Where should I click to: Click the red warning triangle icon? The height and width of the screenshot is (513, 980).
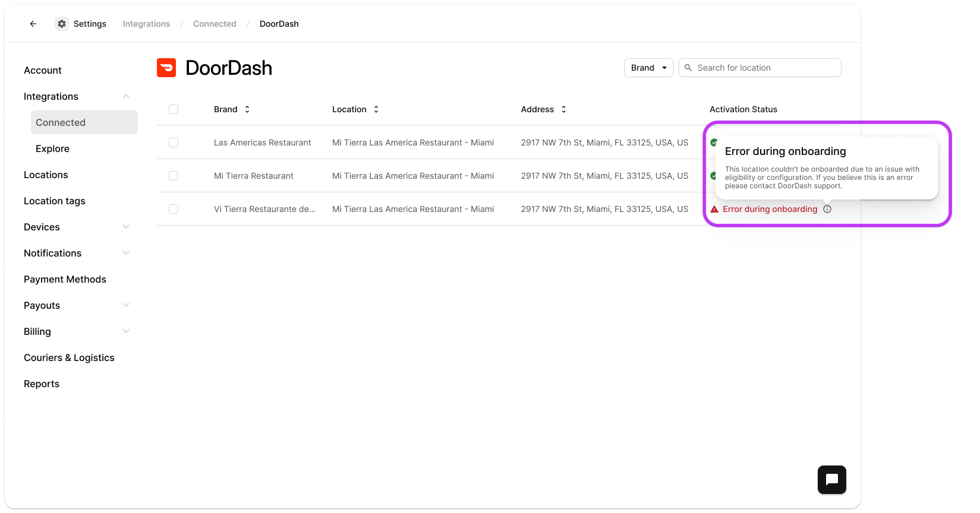click(x=714, y=209)
